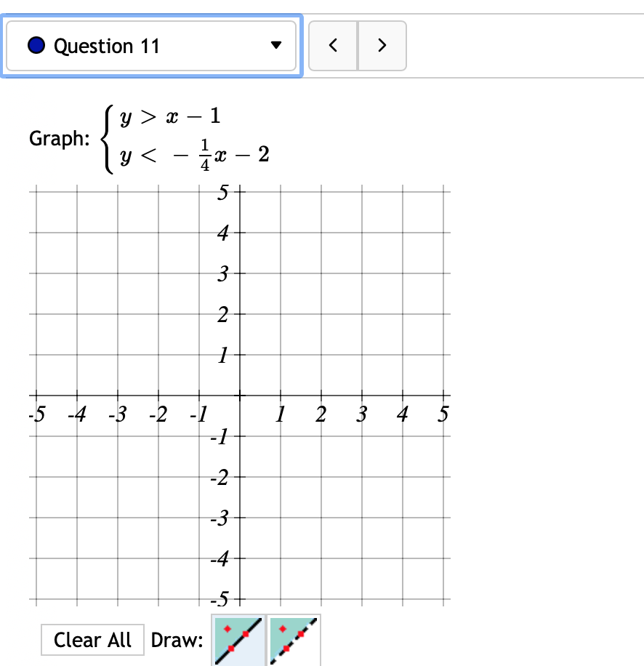Click the dropdown caret on the question selector
The image size is (644, 666).
[x=276, y=45]
